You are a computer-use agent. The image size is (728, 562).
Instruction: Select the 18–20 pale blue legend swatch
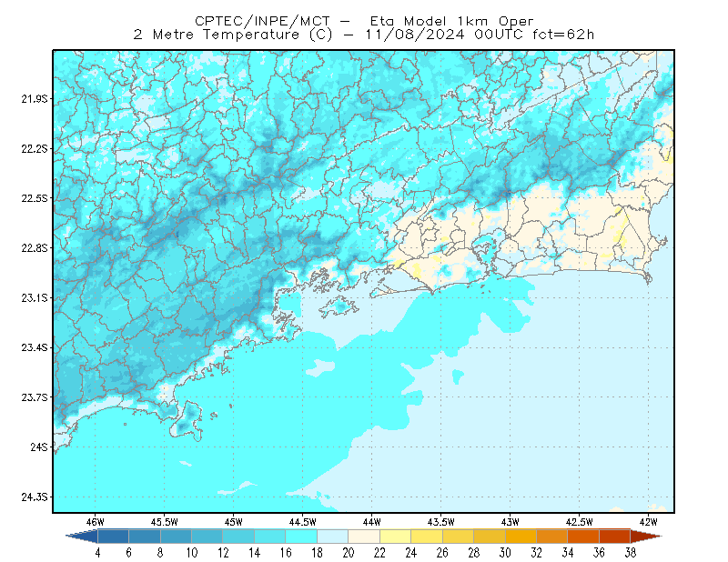click(333, 537)
